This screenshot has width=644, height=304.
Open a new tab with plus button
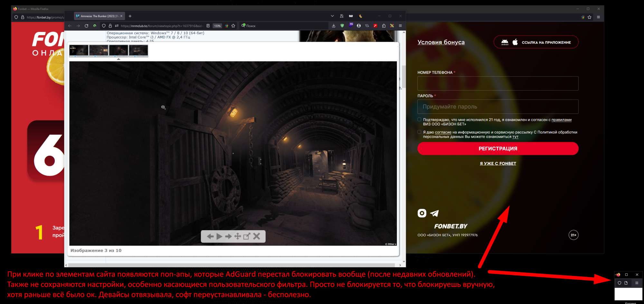click(130, 16)
